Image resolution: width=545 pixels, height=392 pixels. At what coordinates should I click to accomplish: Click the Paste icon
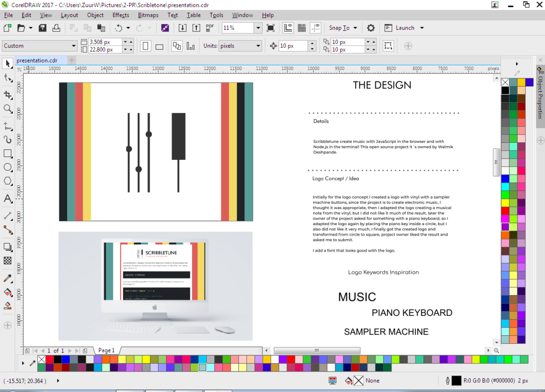[101, 28]
